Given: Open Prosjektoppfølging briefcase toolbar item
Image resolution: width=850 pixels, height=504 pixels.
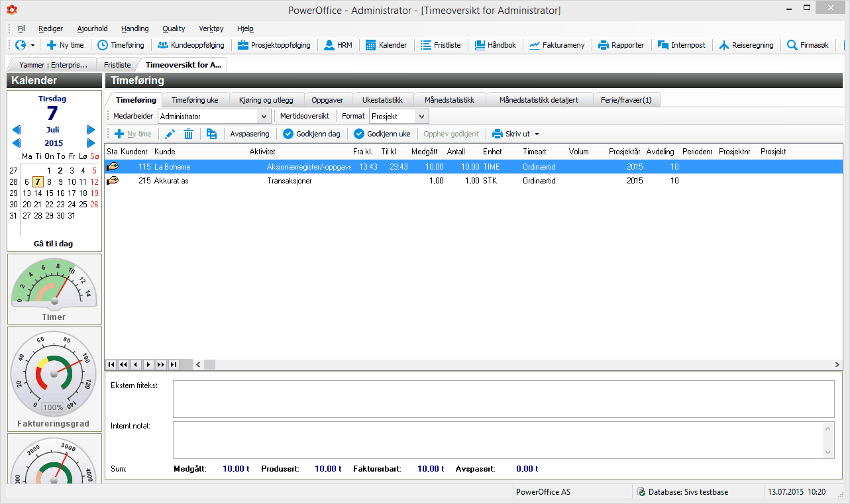Looking at the screenshot, I should tap(274, 45).
